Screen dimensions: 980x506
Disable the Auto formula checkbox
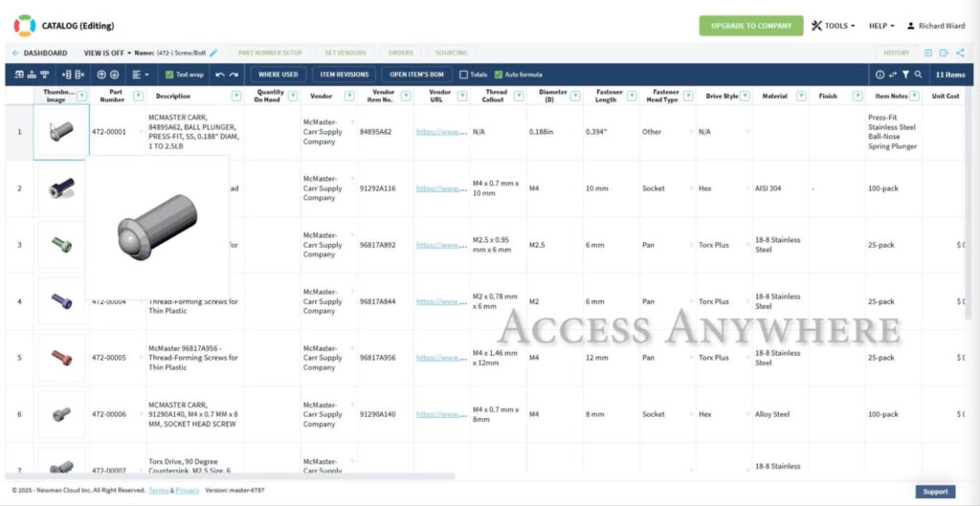(498, 75)
